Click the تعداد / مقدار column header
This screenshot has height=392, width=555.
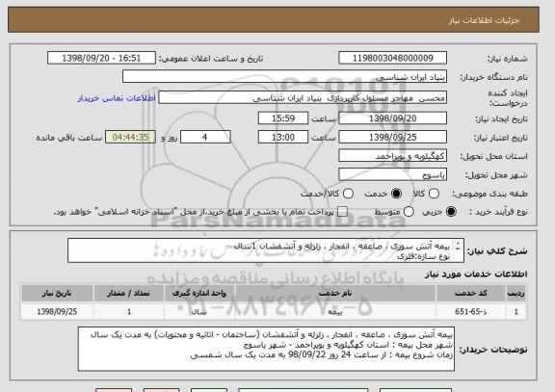129,294
